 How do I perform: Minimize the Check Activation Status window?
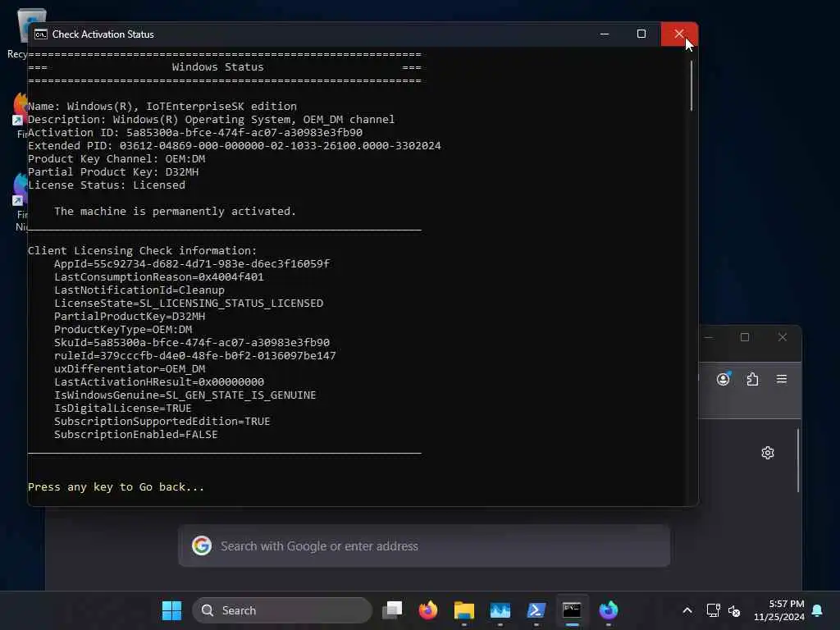pyautogui.click(x=605, y=34)
